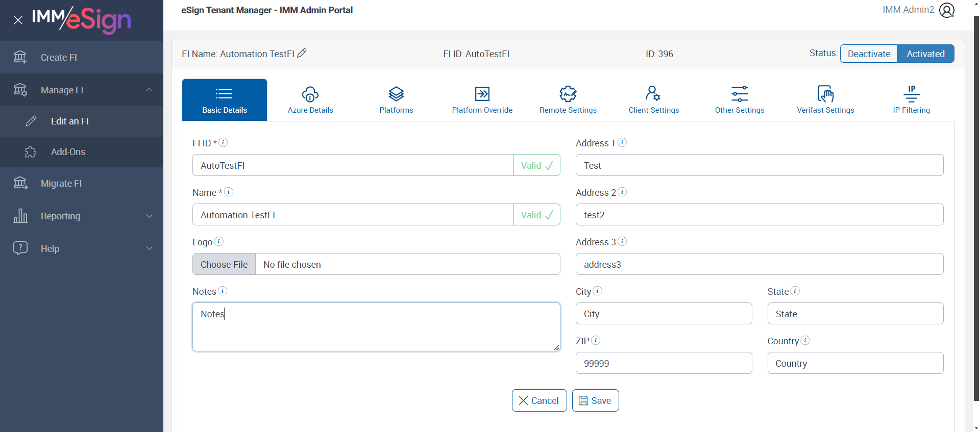Switch to the Client Settings tab
Viewport: 980px width, 432px height.
654,100
